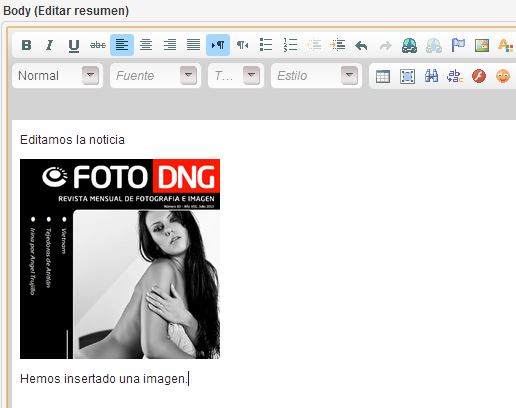
Task: Undo the last edit
Action: click(x=361, y=45)
